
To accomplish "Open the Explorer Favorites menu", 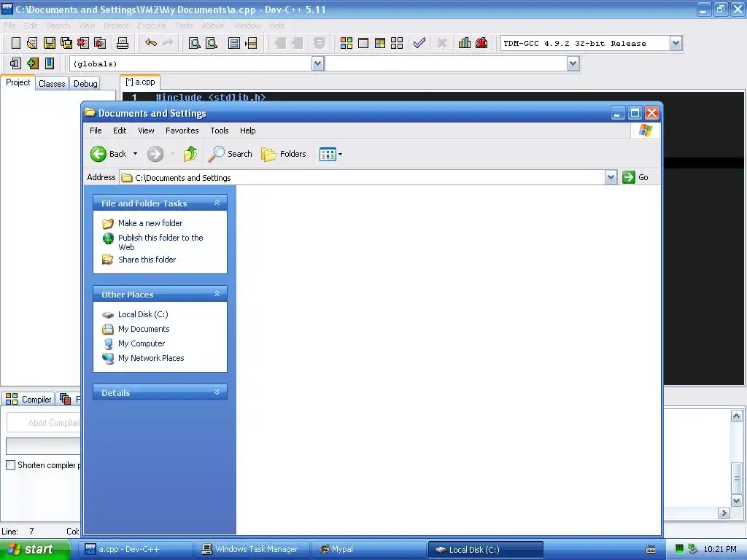I will pyautogui.click(x=182, y=131).
